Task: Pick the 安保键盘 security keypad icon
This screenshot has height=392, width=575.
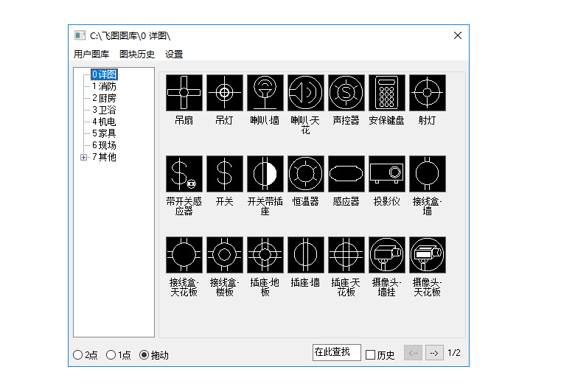Action: coord(387,93)
